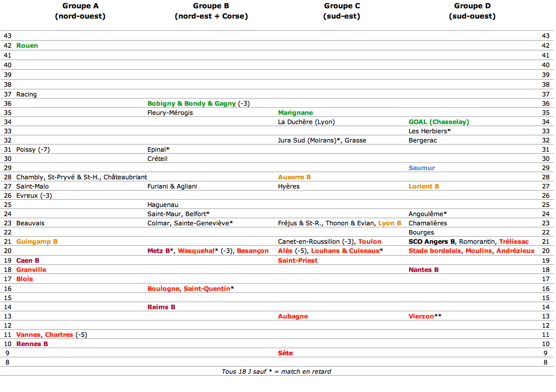Select orange Lorient B entry

tap(424, 186)
